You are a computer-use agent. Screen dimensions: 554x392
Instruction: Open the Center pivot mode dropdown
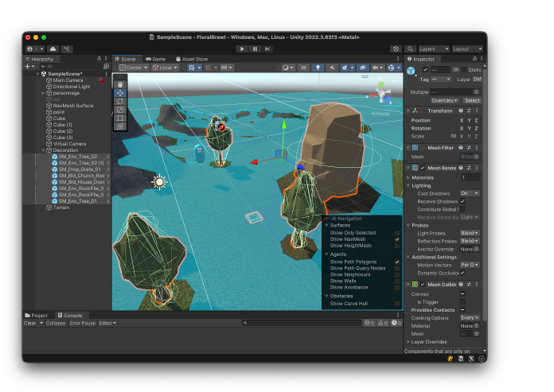[x=134, y=68]
